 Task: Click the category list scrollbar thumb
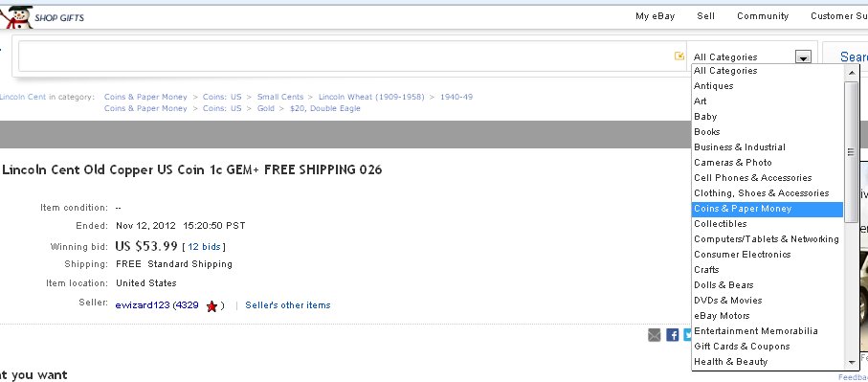click(852, 152)
